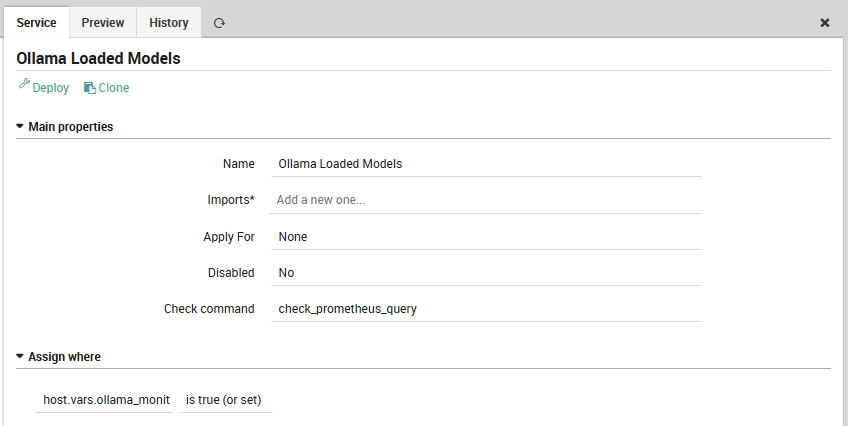The height and width of the screenshot is (426, 848).
Task: Click the refresh icon beside History tab
Action: coord(219,23)
